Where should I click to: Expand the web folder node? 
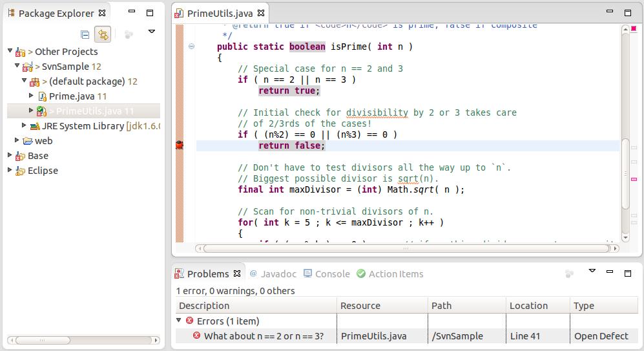pyautogui.click(x=17, y=140)
